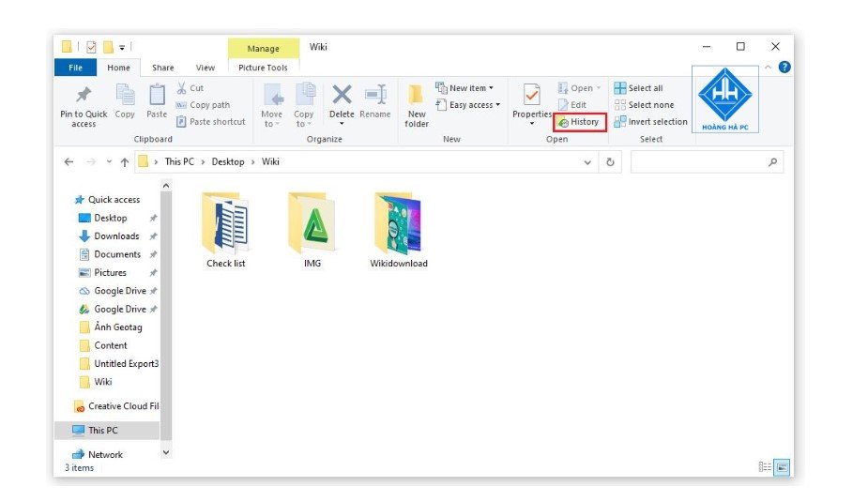Select This PC in navigation pane
The image size is (868, 502).
pos(107,430)
